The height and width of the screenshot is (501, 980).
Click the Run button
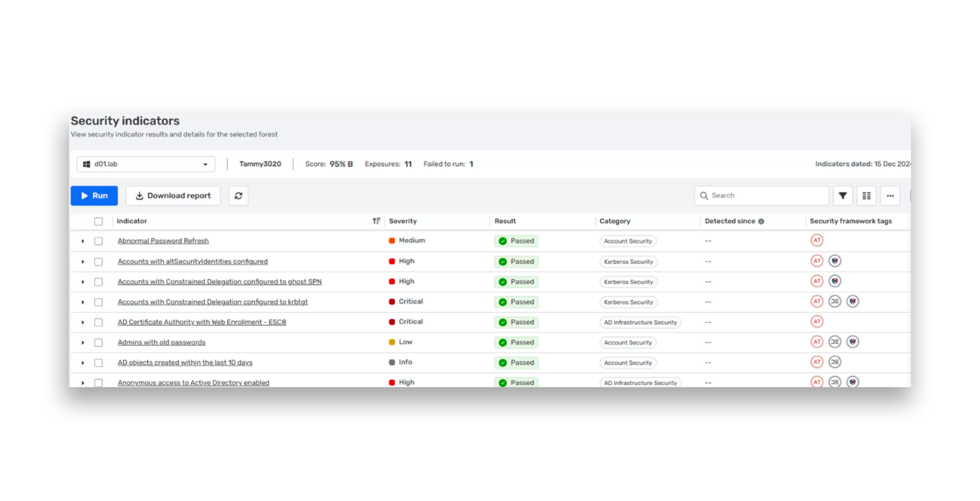tap(94, 196)
